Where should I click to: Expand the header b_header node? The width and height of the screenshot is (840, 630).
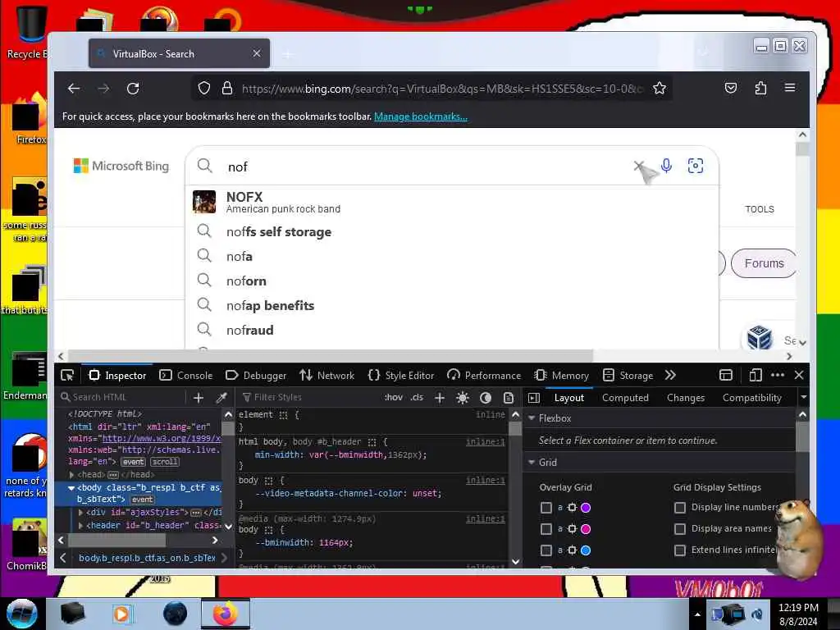coord(81,526)
